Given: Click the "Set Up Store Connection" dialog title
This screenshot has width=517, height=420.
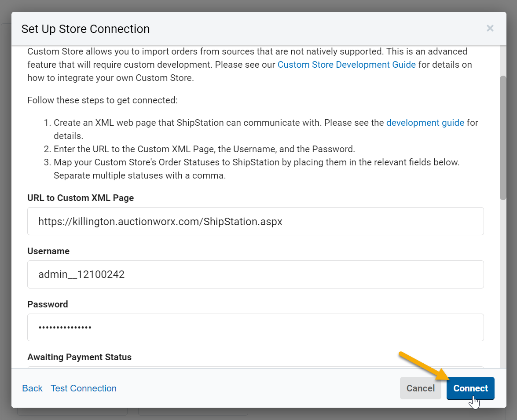Looking at the screenshot, I should pos(85,29).
